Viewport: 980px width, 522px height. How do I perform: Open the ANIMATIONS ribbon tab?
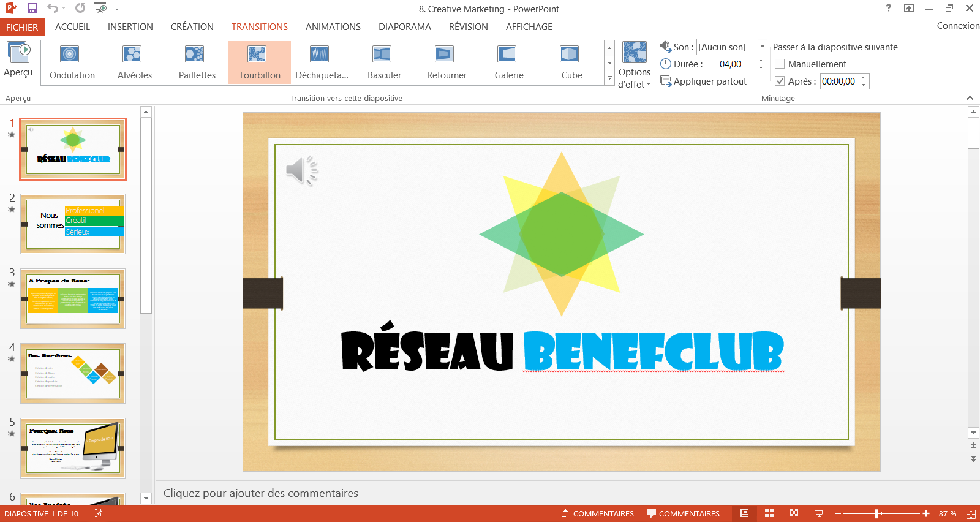(x=333, y=27)
